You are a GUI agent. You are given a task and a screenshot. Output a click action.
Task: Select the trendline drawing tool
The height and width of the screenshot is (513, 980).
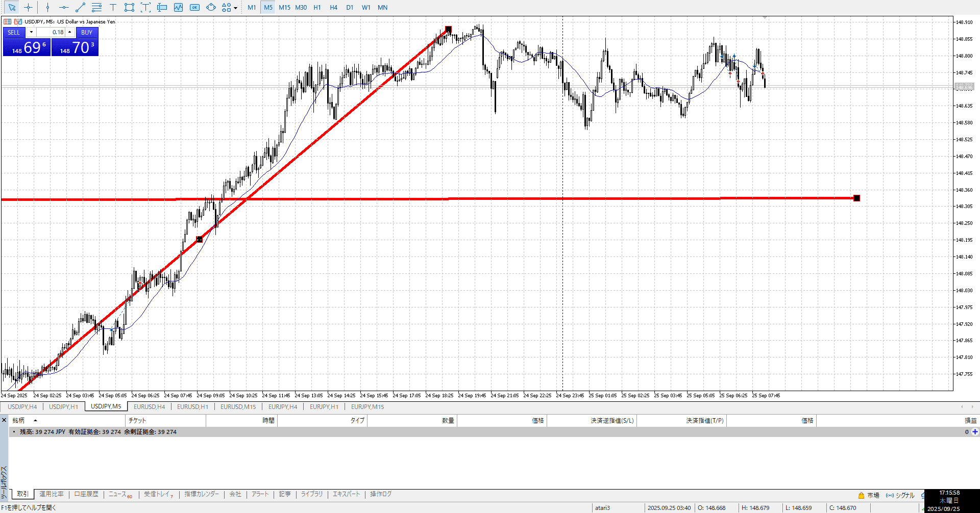click(x=80, y=7)
